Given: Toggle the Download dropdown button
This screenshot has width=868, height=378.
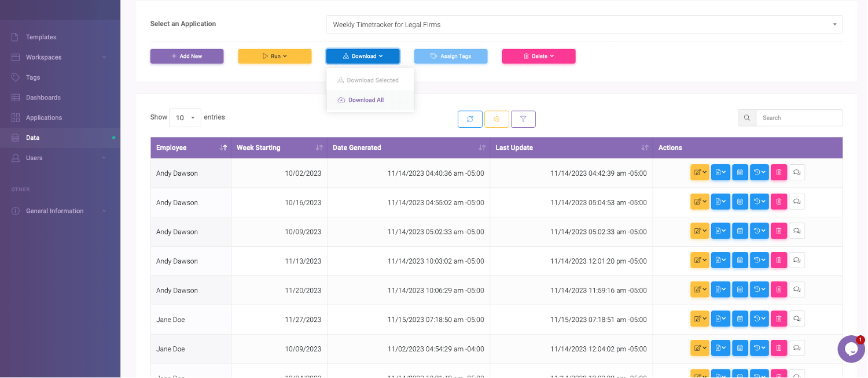Looking at the screenshot, I should (363, 56).
